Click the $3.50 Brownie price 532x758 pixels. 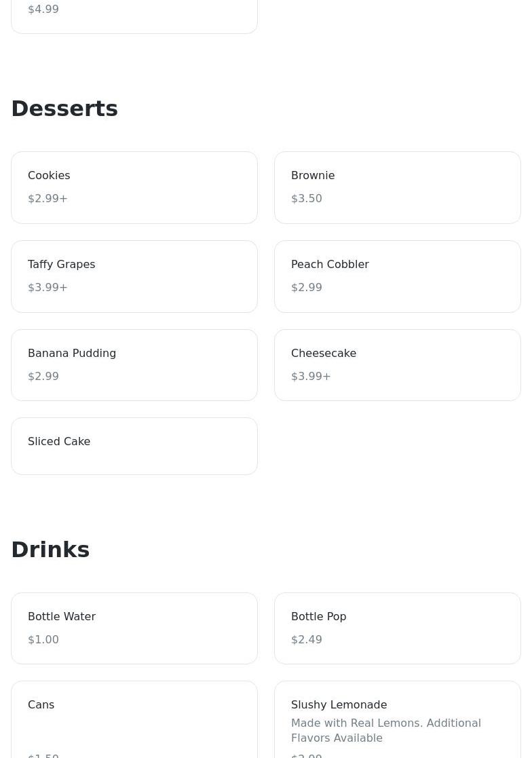pos(307,199)
